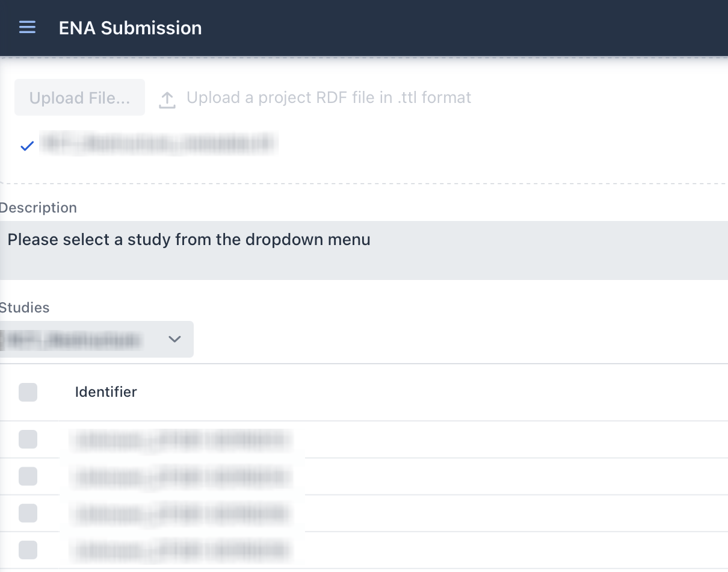Click the description box with study prompt
This screenshot has height=572, width=728.
pos(364,250)
